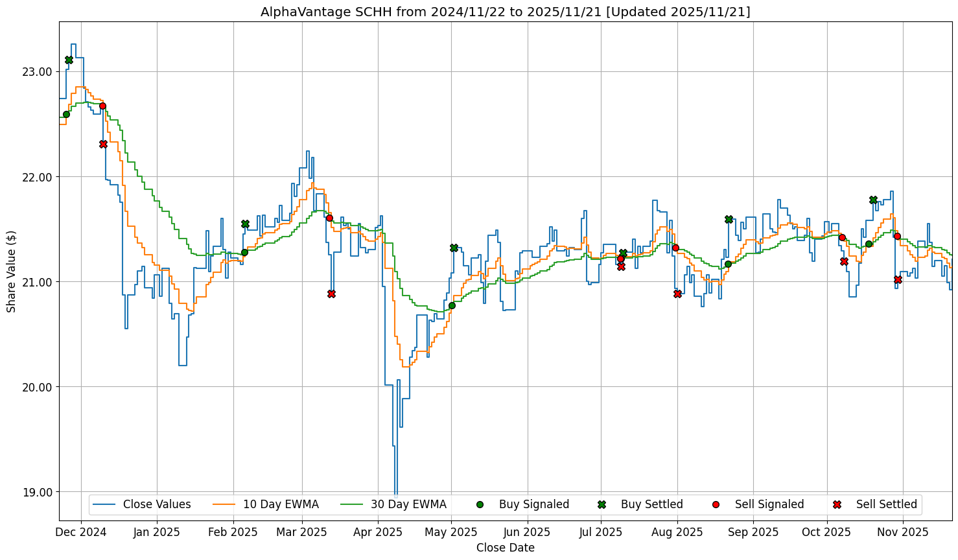The height and width of the screenshot is (560, 958).
Task: Click the Buy Signaled green circle legend icon
Action: coord(480,504)
